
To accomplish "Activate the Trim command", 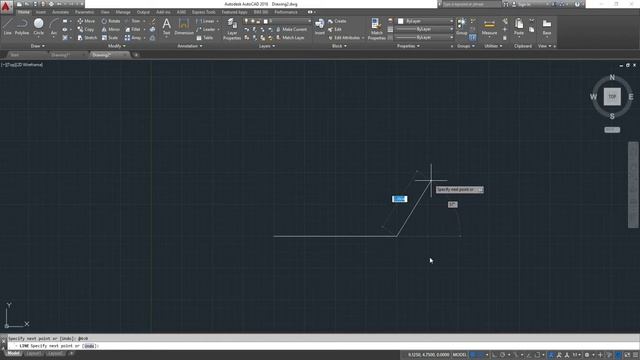I will 133,21.
